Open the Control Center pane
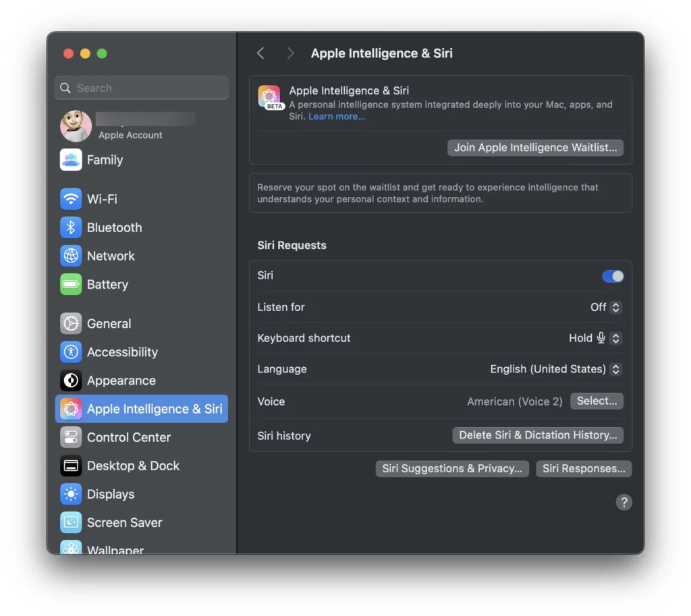 (142, 437)
